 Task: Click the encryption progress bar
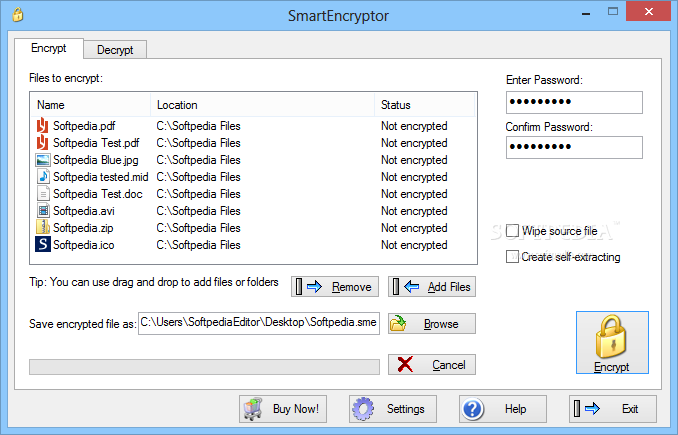coord(205,367)
